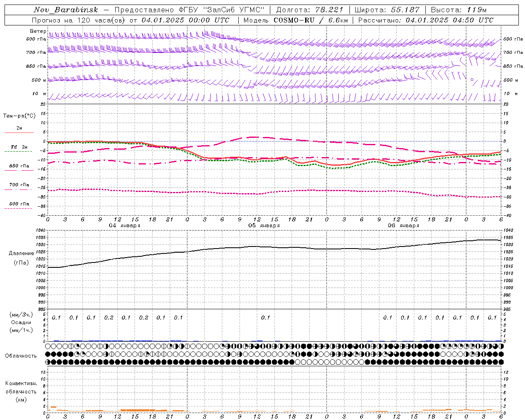This screenshot has width=525, height=420.
Task: Click the "04 января" date label
Action: click(x=124, y=225)
